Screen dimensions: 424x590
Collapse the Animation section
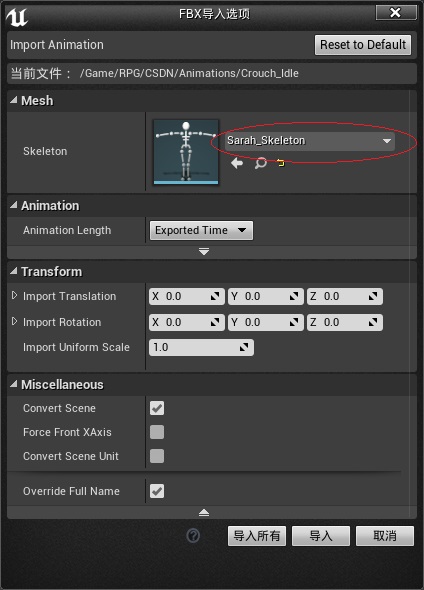click(x=14, y=205)
